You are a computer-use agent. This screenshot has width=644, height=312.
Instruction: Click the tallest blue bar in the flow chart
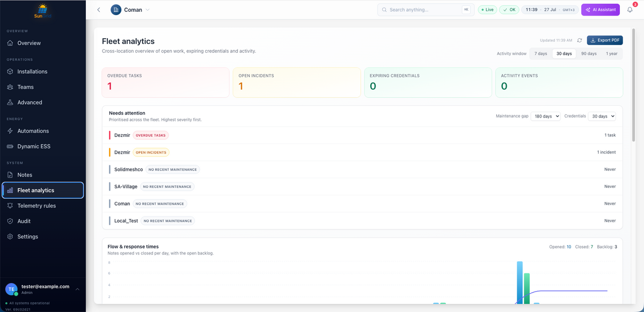(x=519, y=283)
